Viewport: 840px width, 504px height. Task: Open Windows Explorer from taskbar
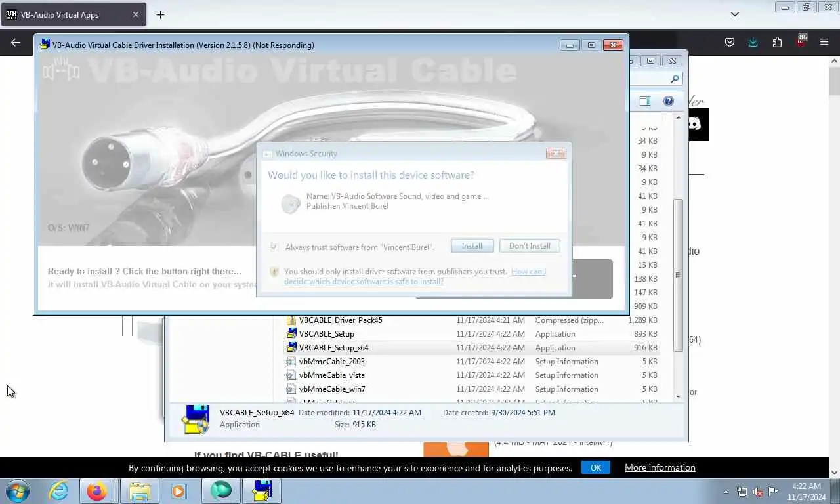pyautogui.click(x=139, y=491)
